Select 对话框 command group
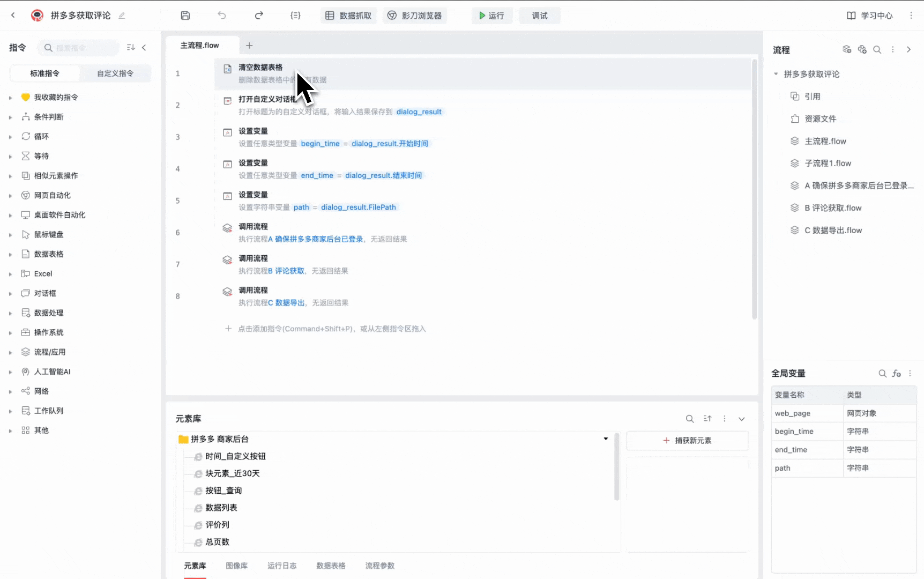Viewport: 924px width, 579px height. pos(45,293)
